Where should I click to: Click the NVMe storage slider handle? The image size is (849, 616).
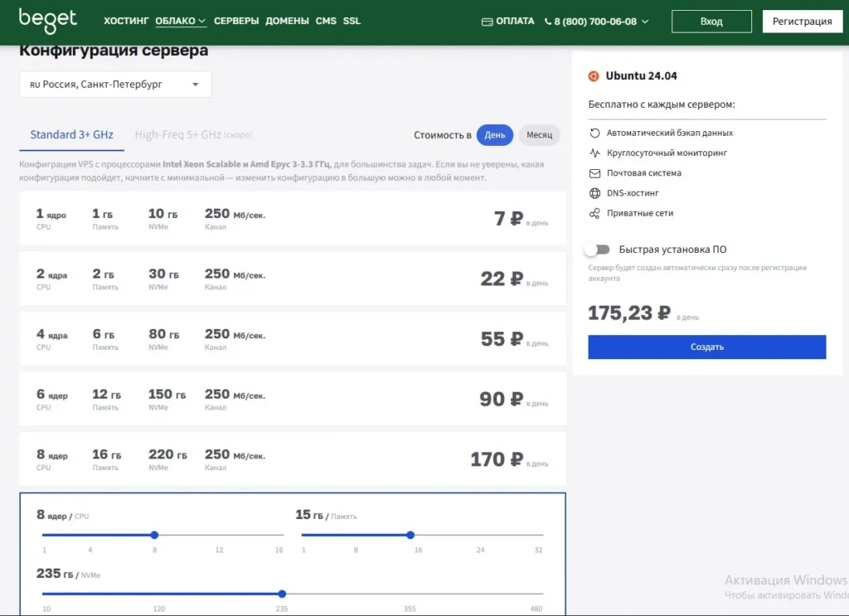pos(282,594)
